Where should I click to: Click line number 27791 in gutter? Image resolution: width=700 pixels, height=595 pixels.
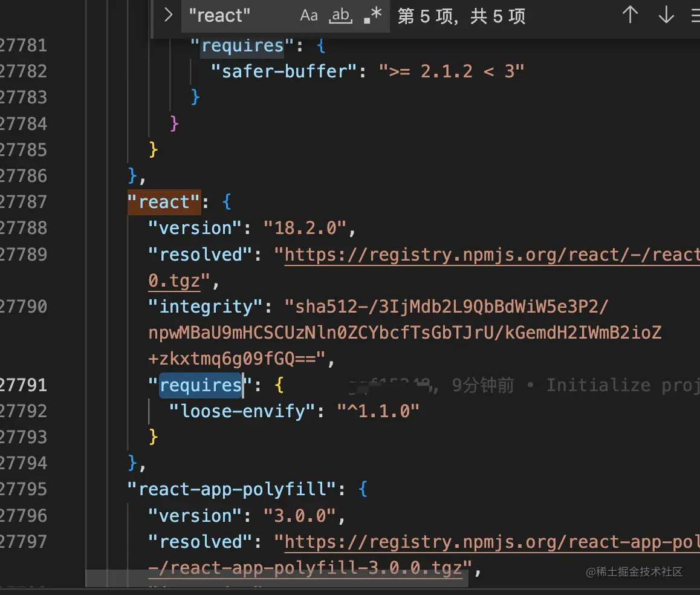23,385
